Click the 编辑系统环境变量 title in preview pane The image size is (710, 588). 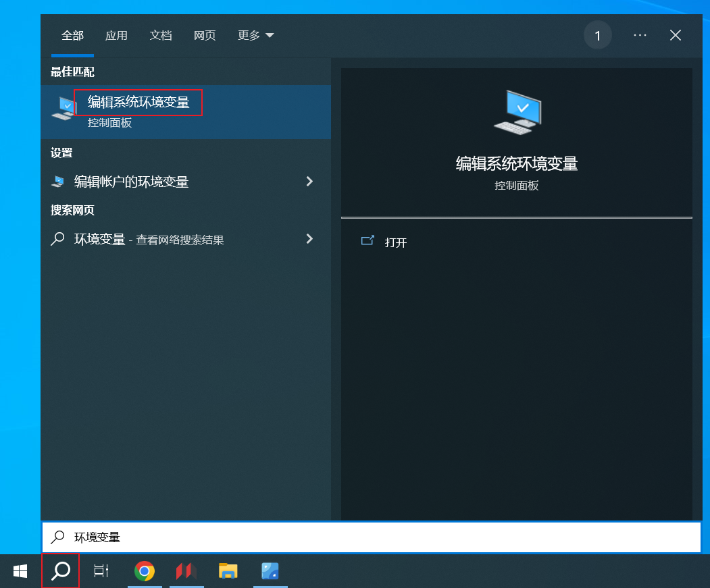[x=517, y=164]
